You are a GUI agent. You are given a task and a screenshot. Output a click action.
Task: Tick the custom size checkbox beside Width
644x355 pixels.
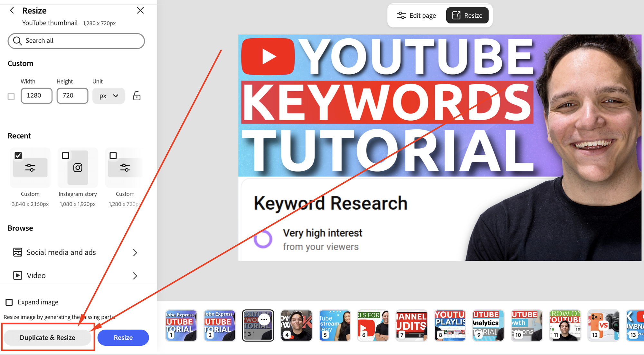point(11,96)
